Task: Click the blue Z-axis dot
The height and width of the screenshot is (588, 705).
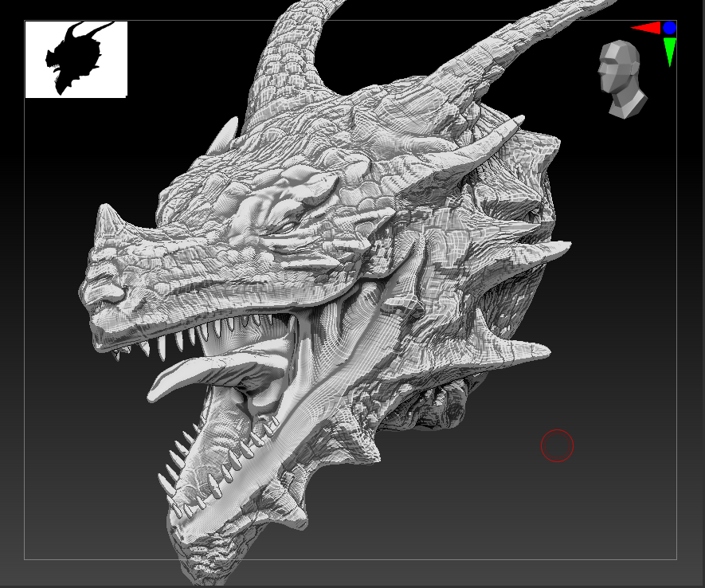Action: pos(669,28)
